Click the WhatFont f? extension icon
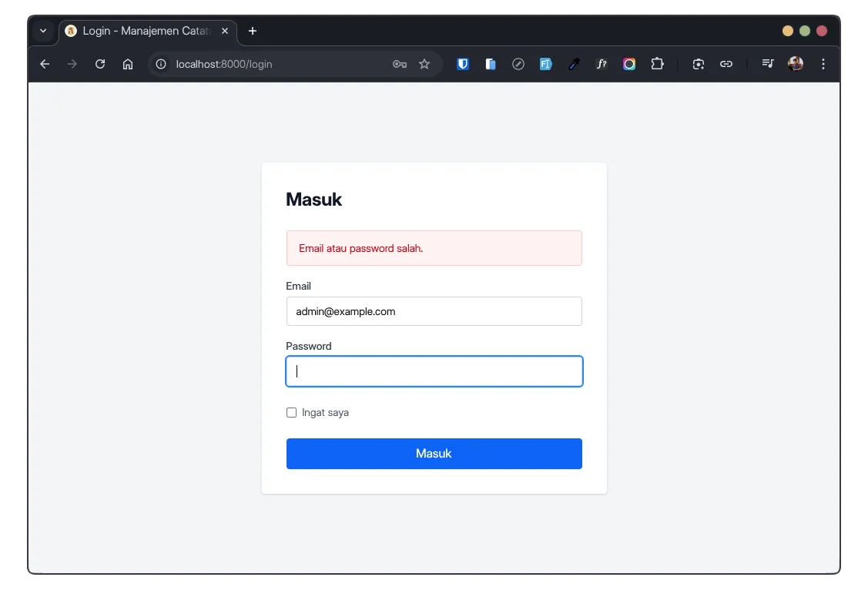 (x=602, y=64)
